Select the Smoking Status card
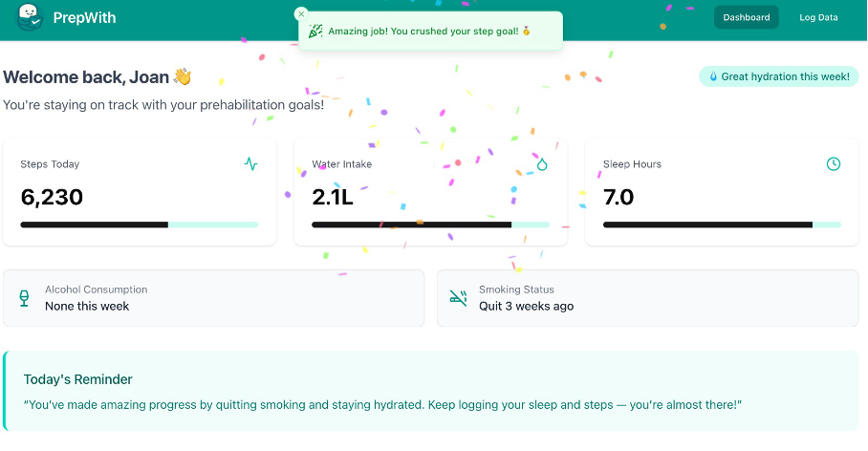This screenshot has width=868, height=451. 647,298
